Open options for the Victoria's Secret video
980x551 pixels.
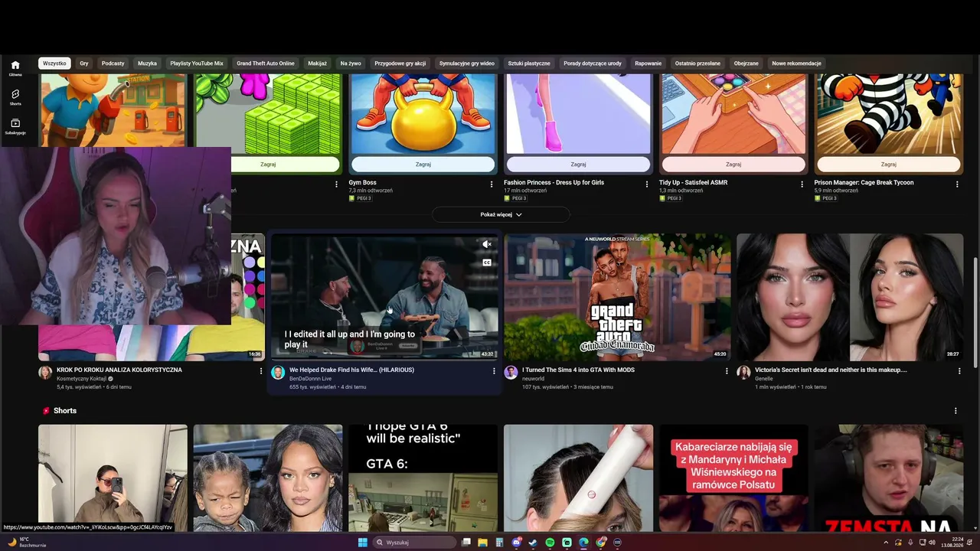click(x=959, y=371)
